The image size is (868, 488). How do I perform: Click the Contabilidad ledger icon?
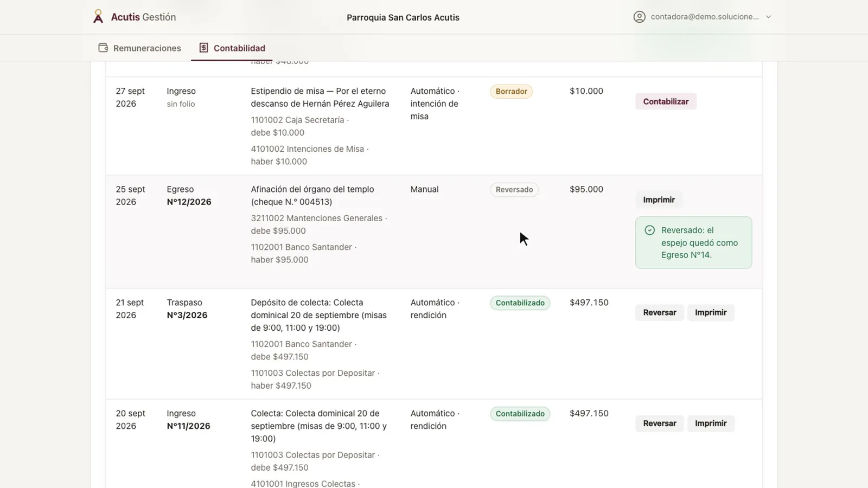pyautogui.click(x=203, y=48)
